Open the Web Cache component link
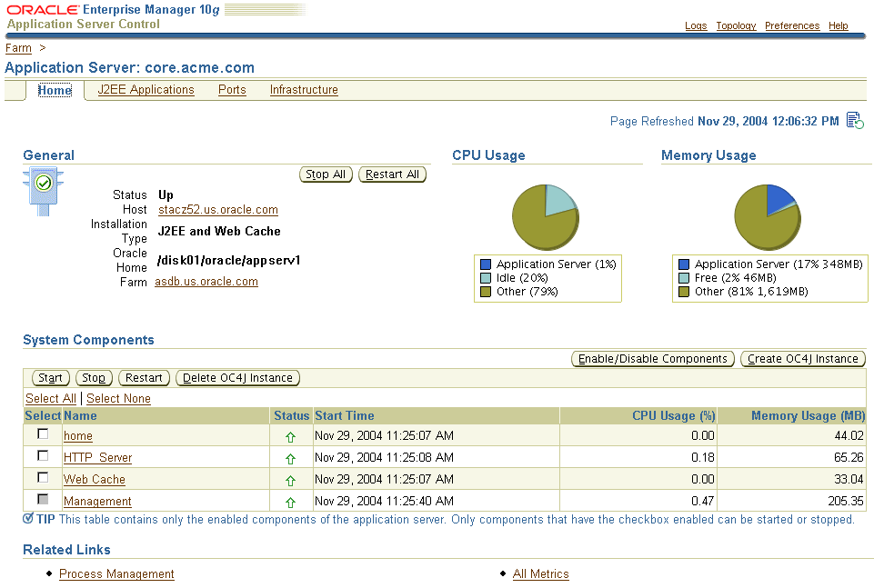The width and height of the screenshot is (874, 588). click(95, 480)
